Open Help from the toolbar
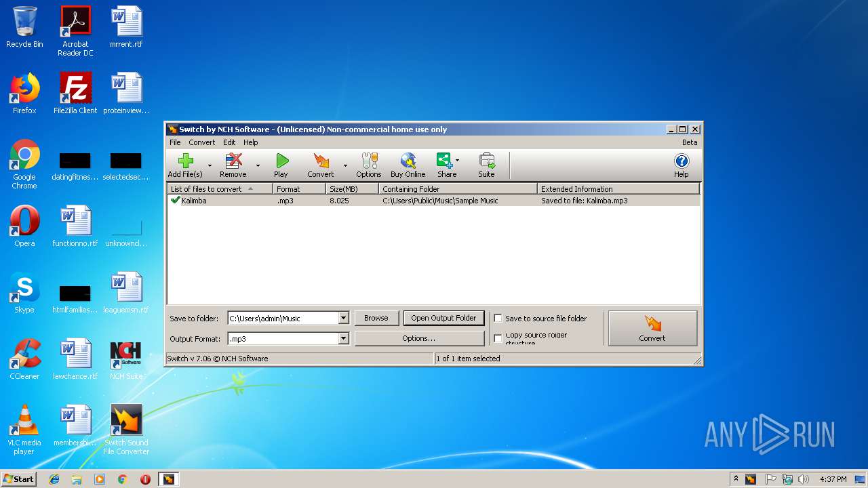The image size is (868, 488). coord(682,165)
